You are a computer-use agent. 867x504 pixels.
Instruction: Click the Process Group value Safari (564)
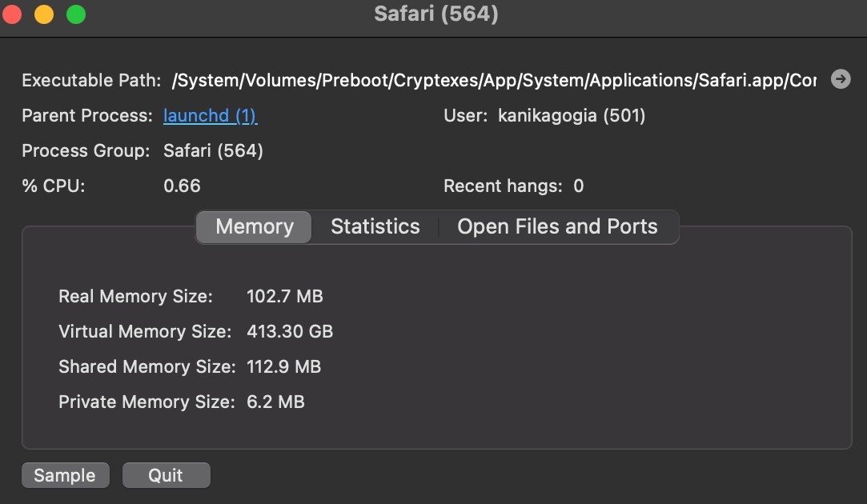213,151
